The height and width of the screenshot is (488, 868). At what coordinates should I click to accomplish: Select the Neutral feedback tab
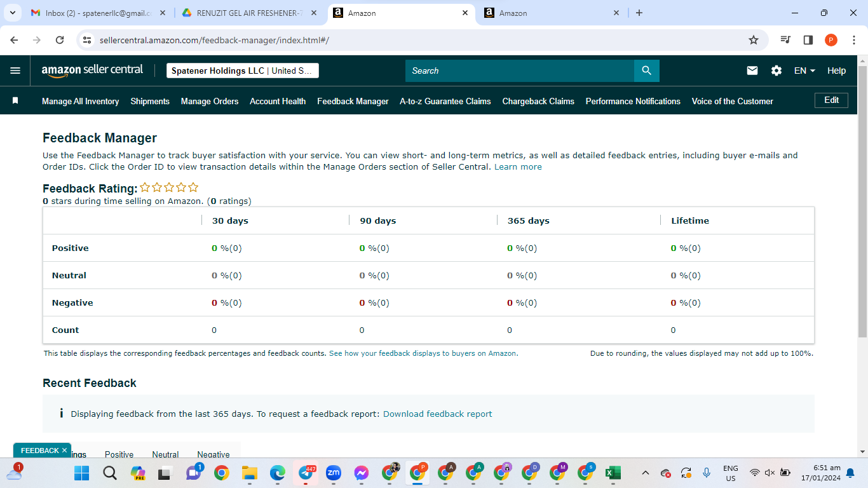[x=165, y=454]
